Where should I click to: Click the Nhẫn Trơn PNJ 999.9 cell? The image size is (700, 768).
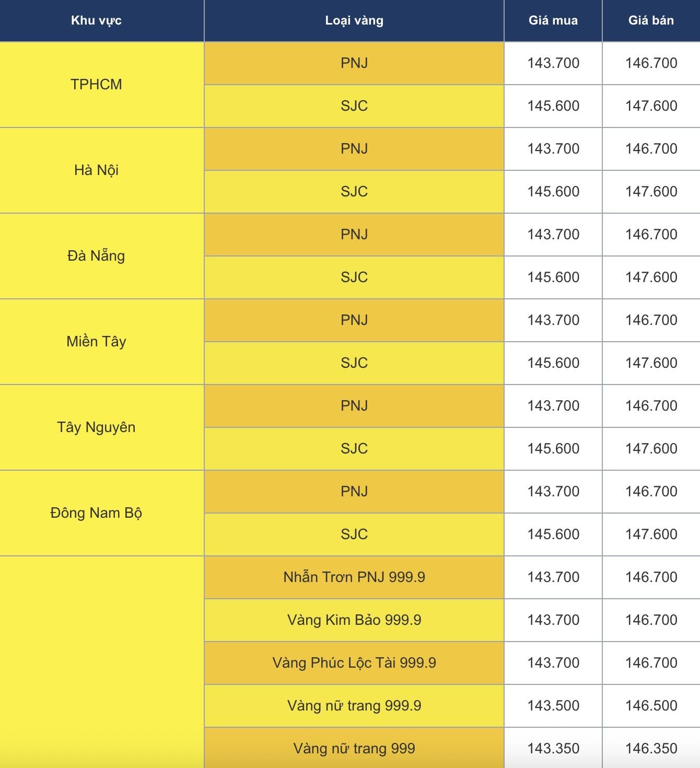point(354,577)
